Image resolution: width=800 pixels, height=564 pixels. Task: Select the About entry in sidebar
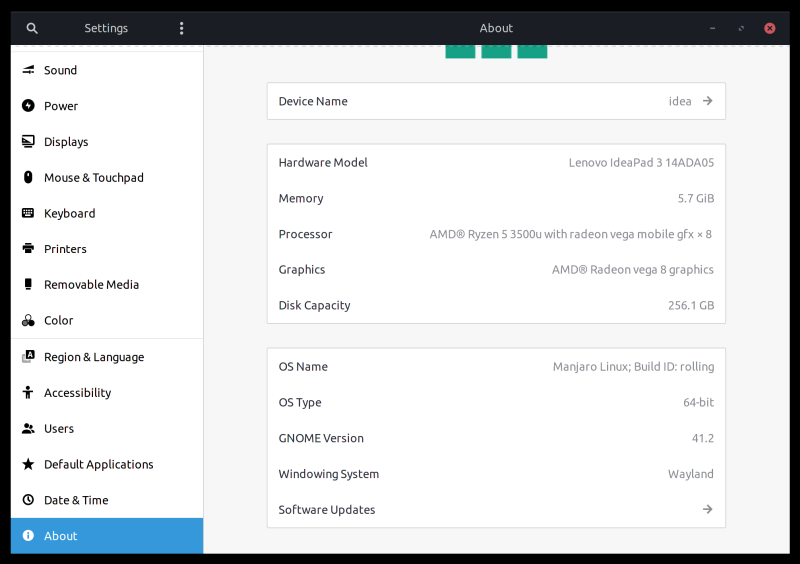pos(61,536)
